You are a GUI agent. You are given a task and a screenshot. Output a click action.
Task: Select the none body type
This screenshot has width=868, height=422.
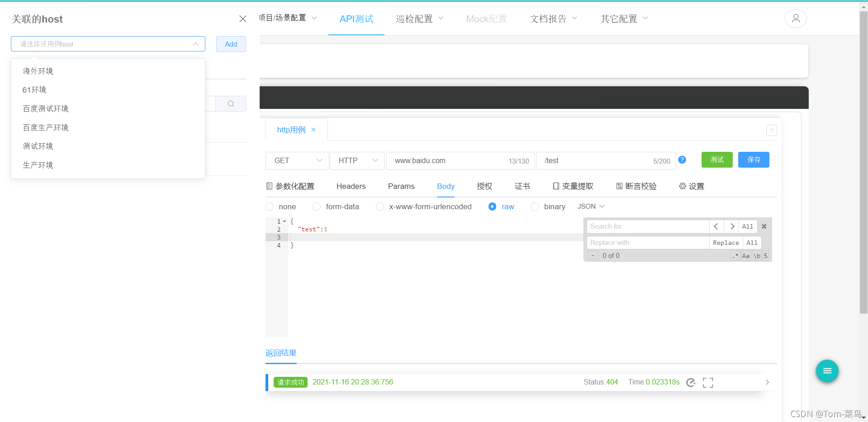point(281,206)
